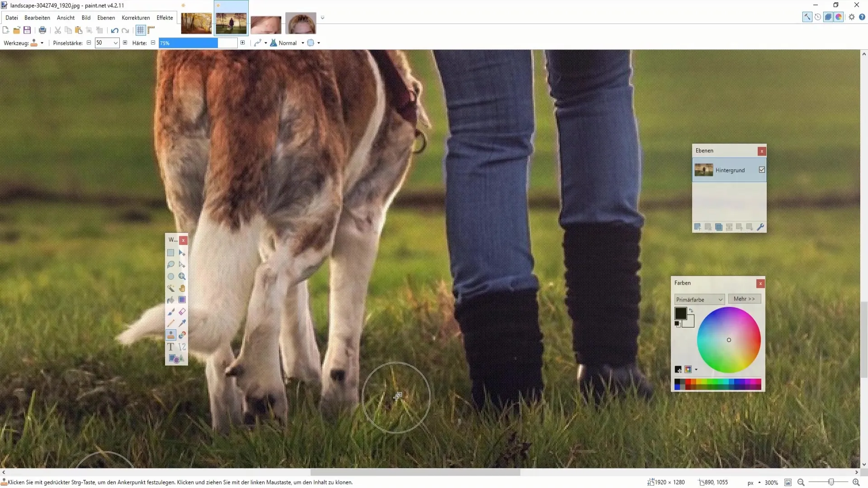Reset colors to black and white

click(677, 324)
